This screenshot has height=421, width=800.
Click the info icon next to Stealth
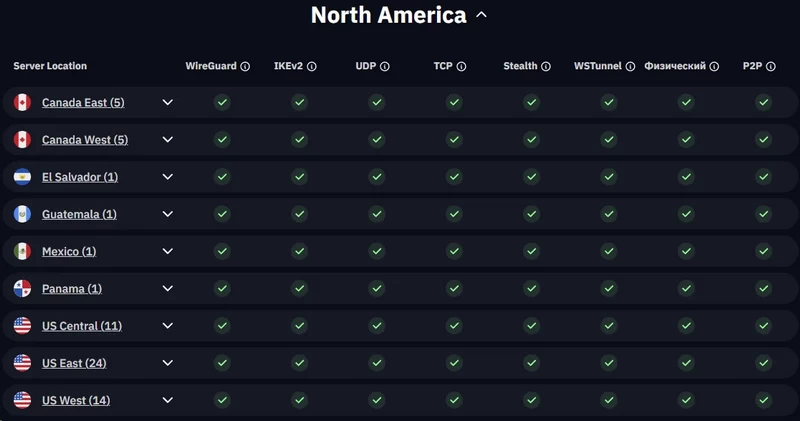[546, 66]
